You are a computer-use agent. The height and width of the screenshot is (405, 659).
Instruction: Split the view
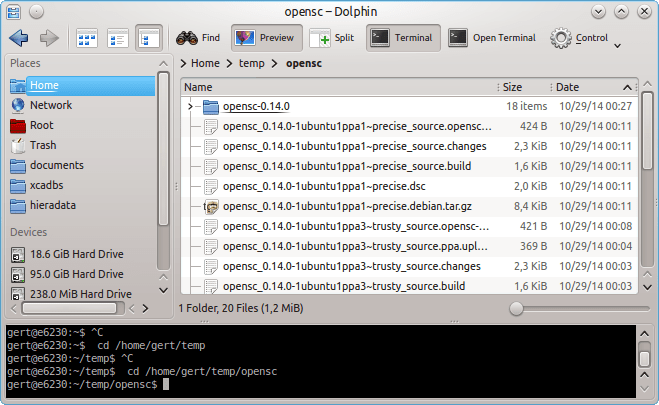pos(332,38)
